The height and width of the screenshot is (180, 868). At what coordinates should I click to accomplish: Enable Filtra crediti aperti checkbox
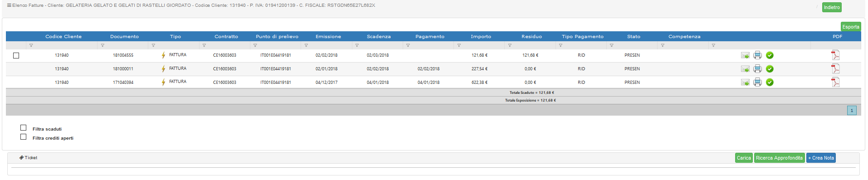pos(24,137)
